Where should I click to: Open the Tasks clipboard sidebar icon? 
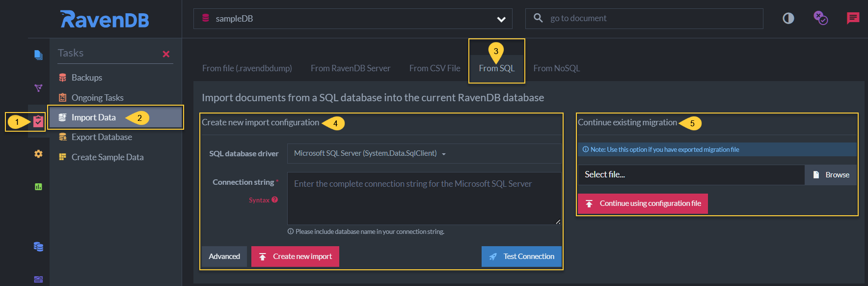point(38,121)
